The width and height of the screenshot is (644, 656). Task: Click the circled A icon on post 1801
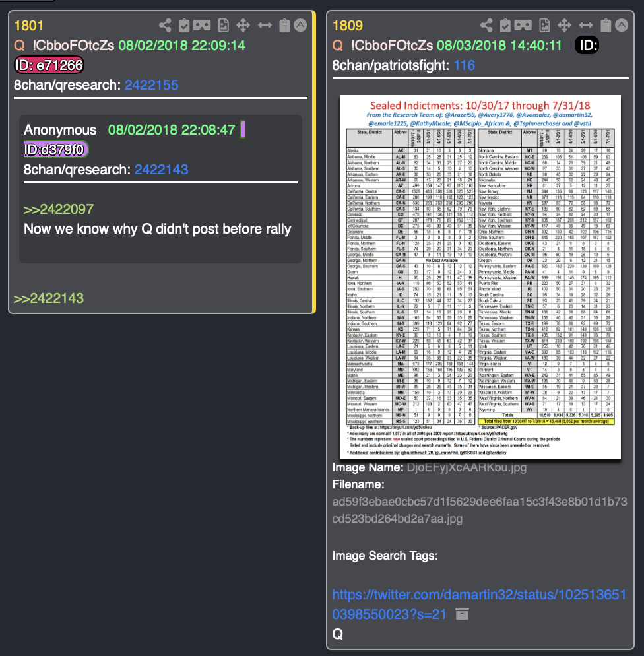[300, 25]
